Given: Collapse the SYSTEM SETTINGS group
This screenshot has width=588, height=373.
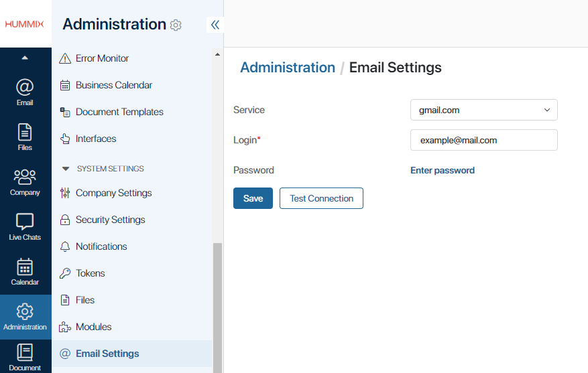Looking at the screenshot, I should 66,169.
